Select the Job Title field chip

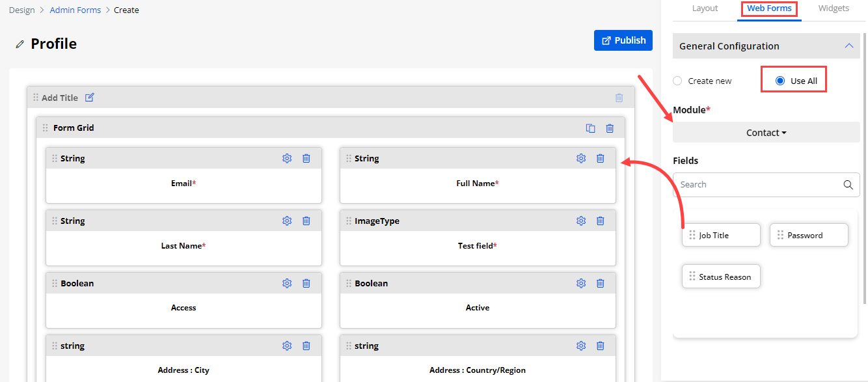(x=721, y=236)
